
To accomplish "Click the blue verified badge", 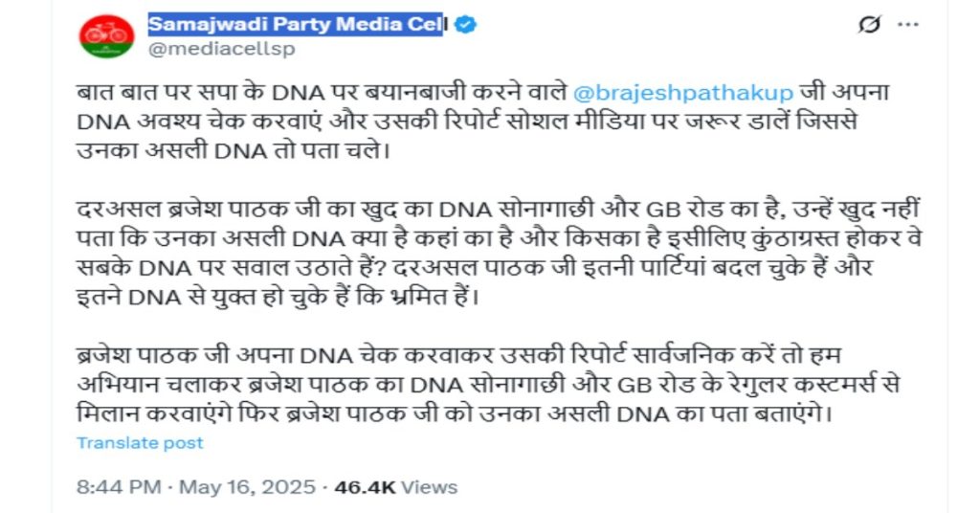I will (x=464, y=25).
